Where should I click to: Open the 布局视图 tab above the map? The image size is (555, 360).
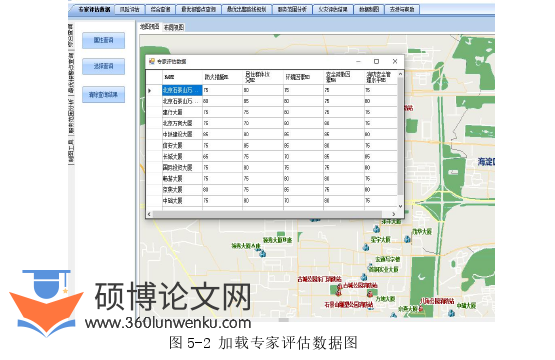(173, 27)
